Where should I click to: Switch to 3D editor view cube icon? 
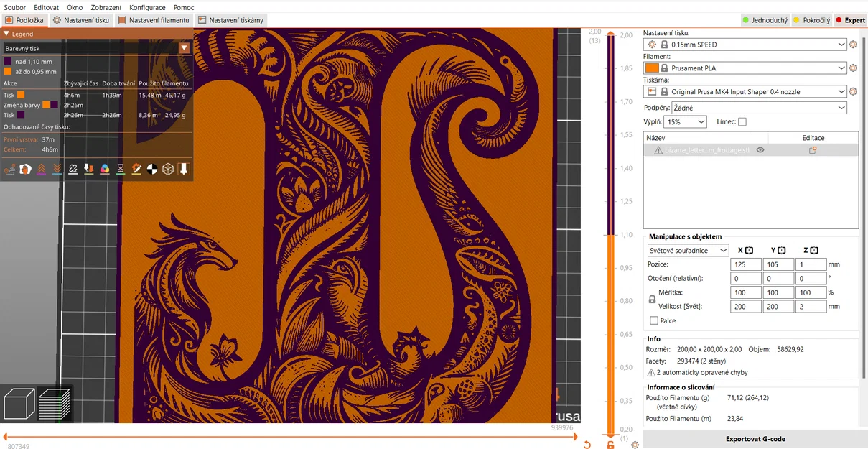(x=19, y=403)
